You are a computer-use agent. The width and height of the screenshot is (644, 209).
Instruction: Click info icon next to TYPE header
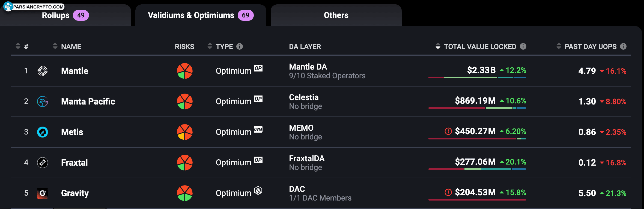point(240,46)
